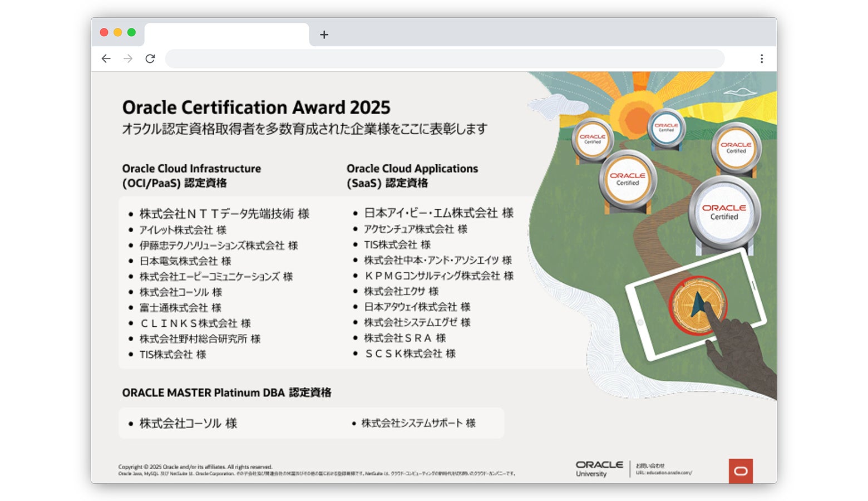
Task: Select the "株式会社エクサ 様" entry
Action: click(x=401, y=291)
